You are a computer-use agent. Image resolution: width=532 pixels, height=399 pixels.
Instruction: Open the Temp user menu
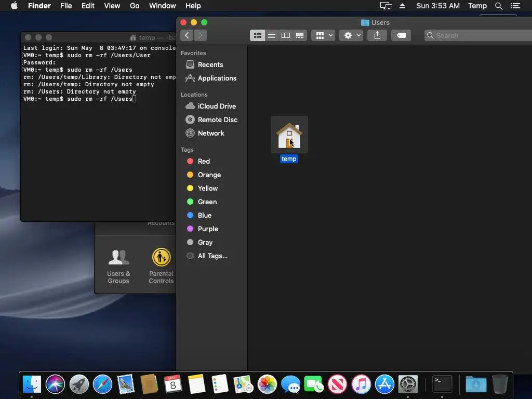(x=477, y=6)
